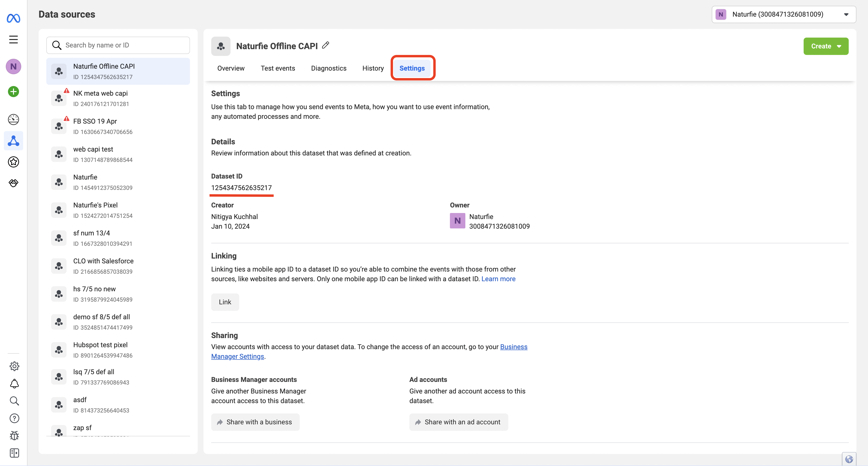Select lsq 7/5 def all data source
This screenshot has width=868, height=466.
(x=118, y=377)
